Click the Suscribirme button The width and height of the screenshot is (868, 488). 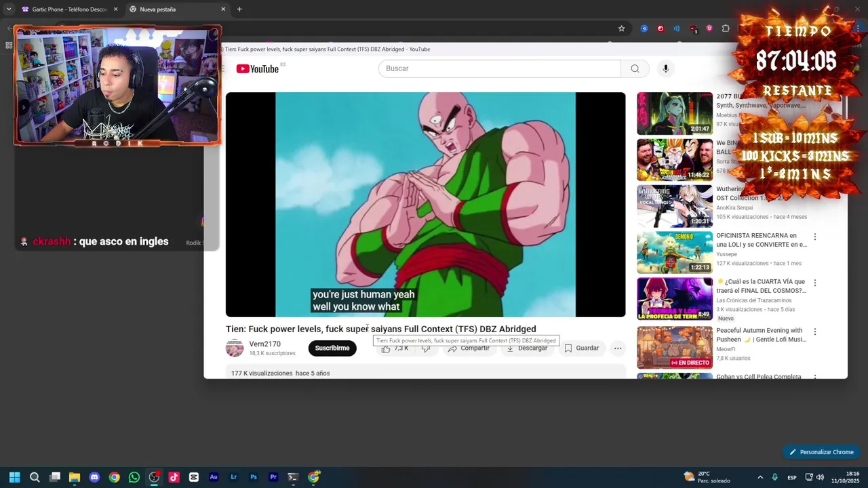pyautogui.click(x=332, y=348)
